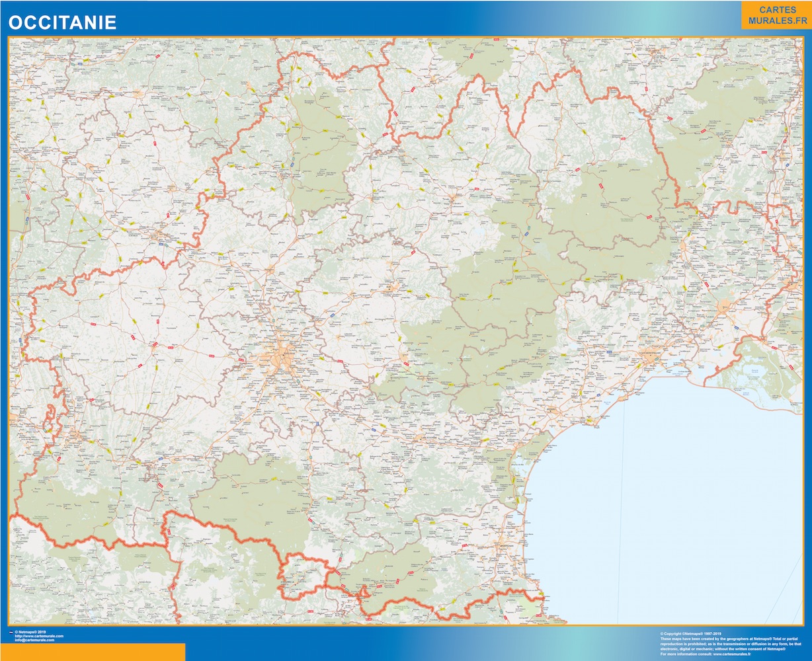The height and width of the screenshot is (661, 812).
Task: Open the www.cartemurale.com link at bottom left
Action: coord(39,636)
